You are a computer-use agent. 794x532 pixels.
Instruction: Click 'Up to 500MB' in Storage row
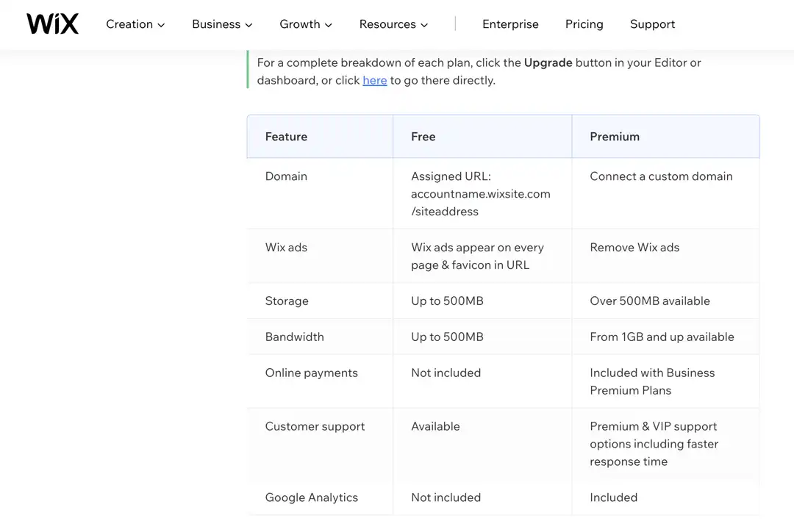(482, 301)
